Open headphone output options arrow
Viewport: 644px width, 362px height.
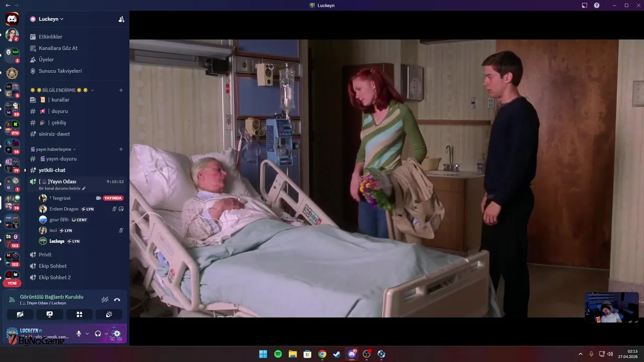106,333
